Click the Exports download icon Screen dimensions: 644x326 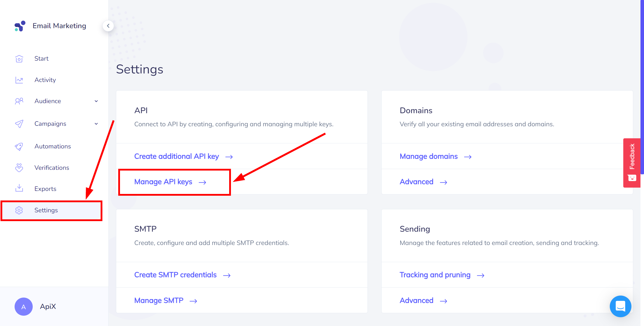pyautogui.click(x=20, y=189)
